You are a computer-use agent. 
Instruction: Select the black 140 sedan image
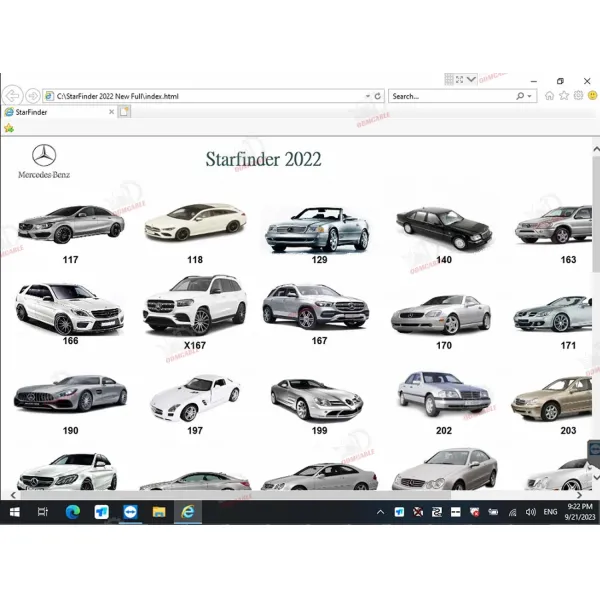click(444, 227)
